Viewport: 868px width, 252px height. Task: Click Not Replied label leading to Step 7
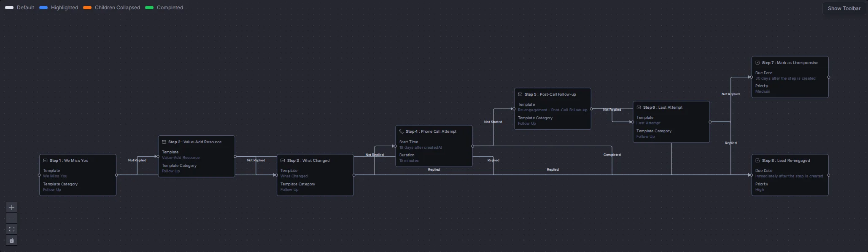731,94
